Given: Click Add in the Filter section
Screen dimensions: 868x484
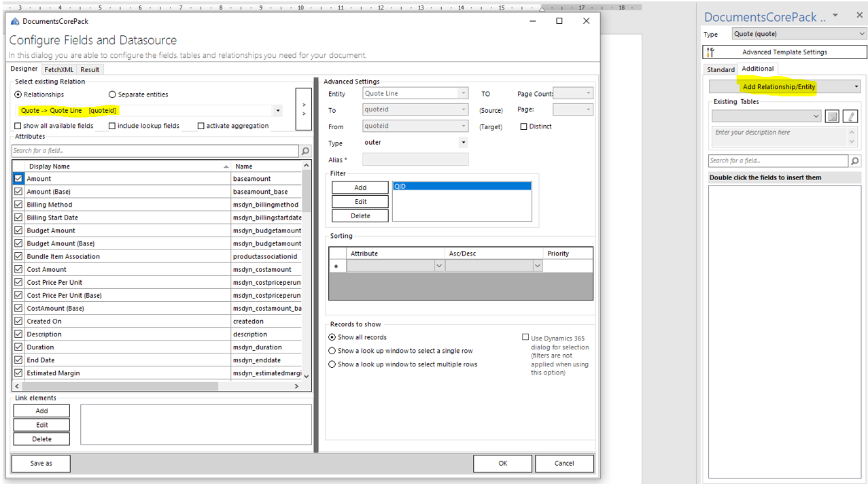Looking at the screenshot, I should [360, 188].
